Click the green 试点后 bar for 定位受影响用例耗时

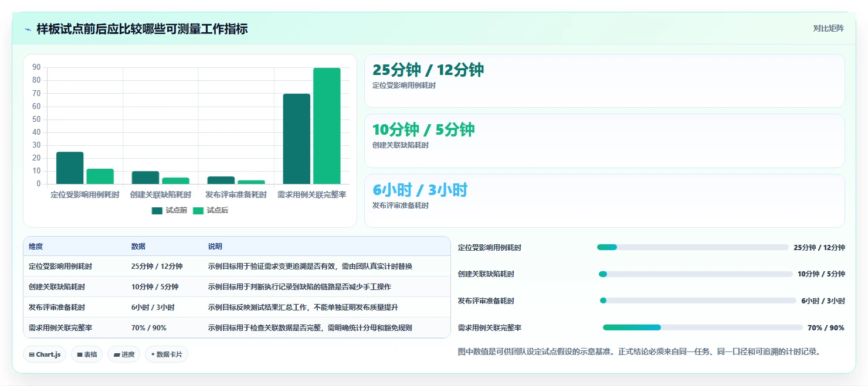pos(100,176)
